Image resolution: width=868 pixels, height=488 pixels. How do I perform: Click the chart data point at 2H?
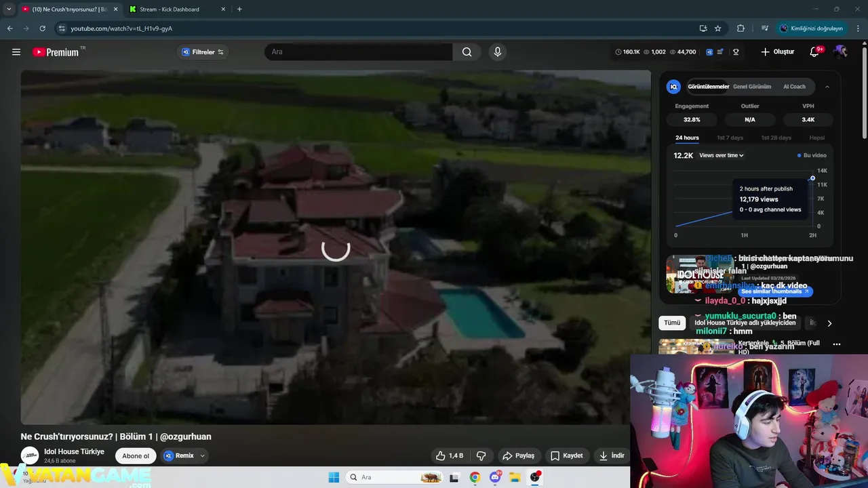click(812, 178)
